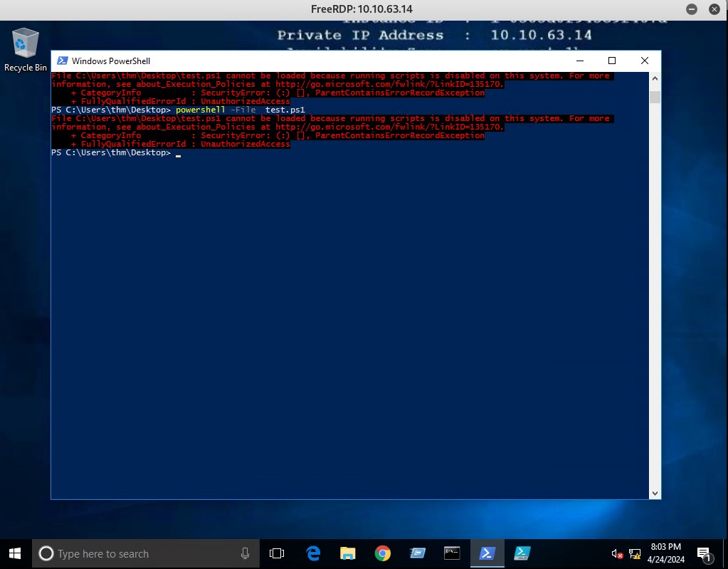Open the Recycle Bin desktop icon

25,48
